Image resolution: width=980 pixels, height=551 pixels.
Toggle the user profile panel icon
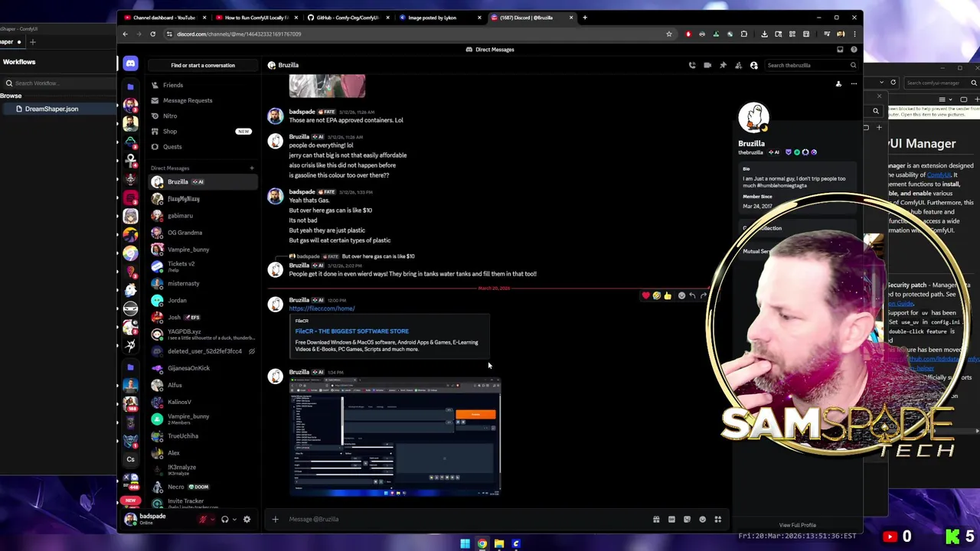(x=753, y=65)
